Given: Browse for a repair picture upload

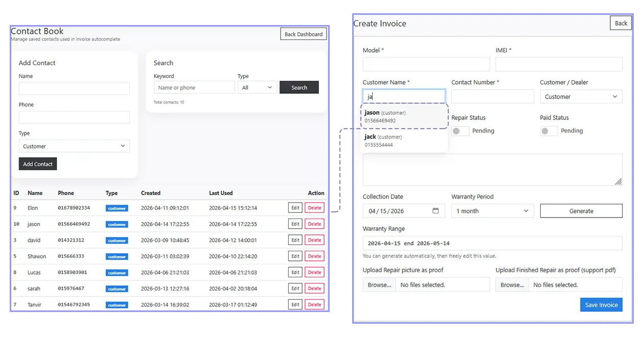Looking at the screenshot, I should pyautogui.click(x=379, y=284).
